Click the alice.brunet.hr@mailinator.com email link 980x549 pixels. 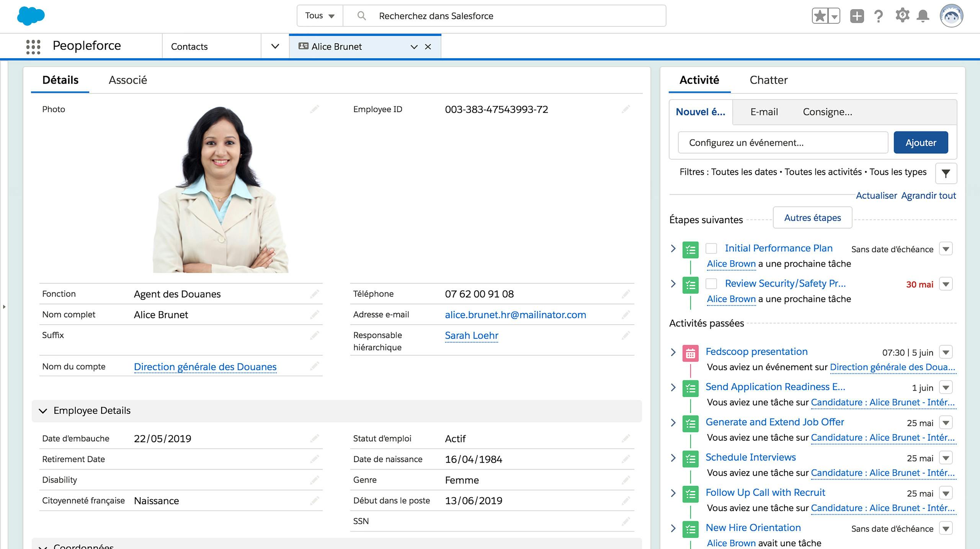tap(515, 315)
